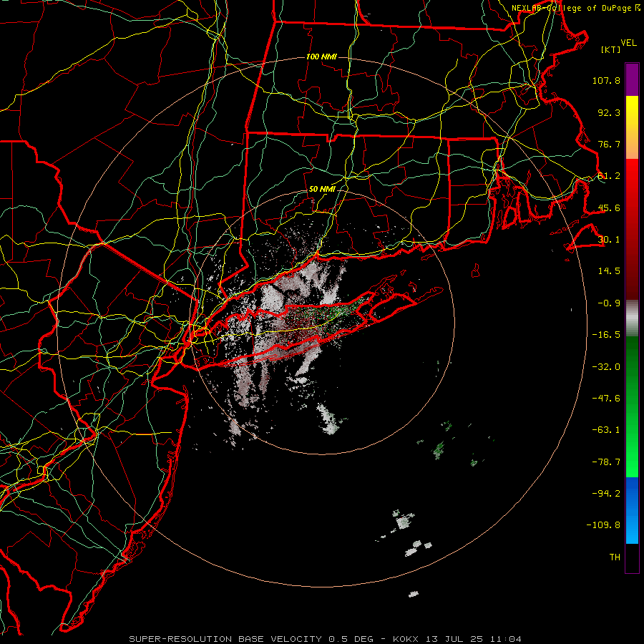Click the purple band on the color bar

tap(632, 79)
